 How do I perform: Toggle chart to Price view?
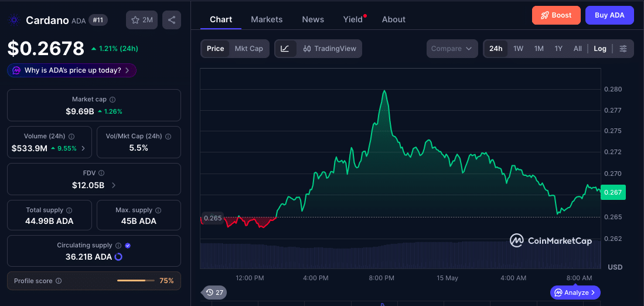pyautogui.click(x=215, y=49)
